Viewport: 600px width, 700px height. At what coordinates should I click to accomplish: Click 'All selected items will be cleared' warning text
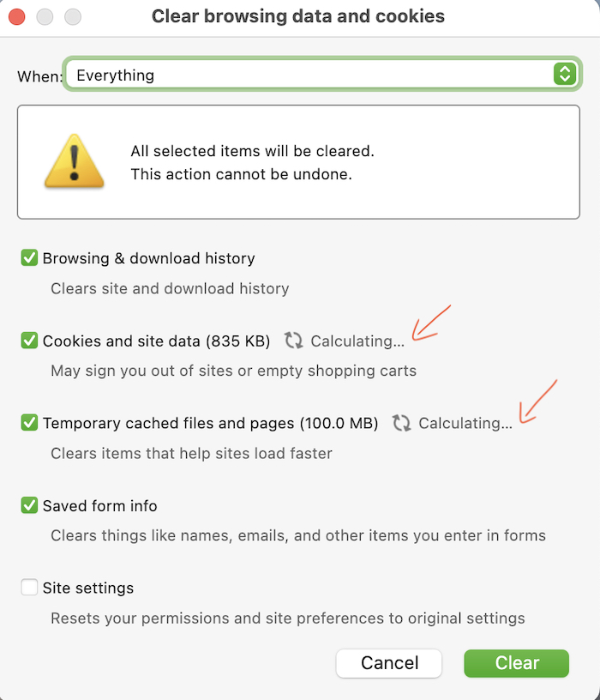coord(253,151)
